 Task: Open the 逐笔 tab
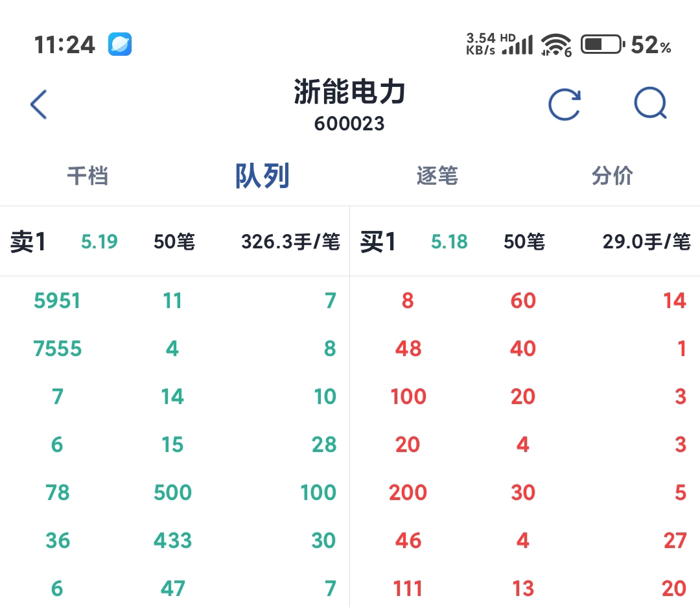(437, 176)
